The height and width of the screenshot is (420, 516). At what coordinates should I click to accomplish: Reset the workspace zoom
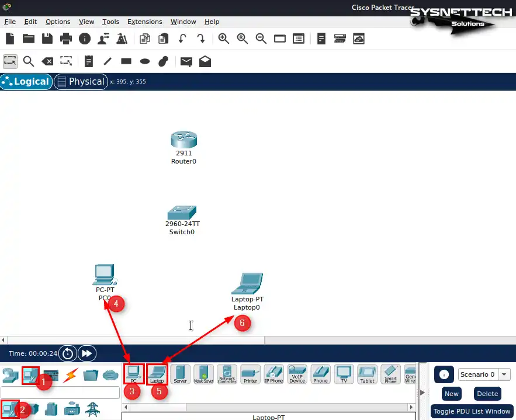pos(242,39)
